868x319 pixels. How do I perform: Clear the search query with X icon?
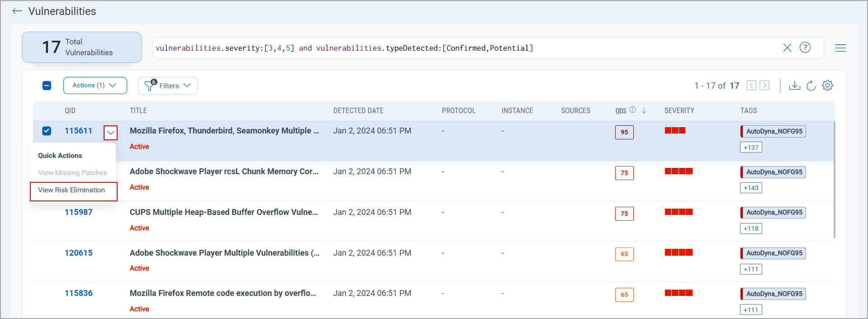pyautogui.click(x=787, y=48)
